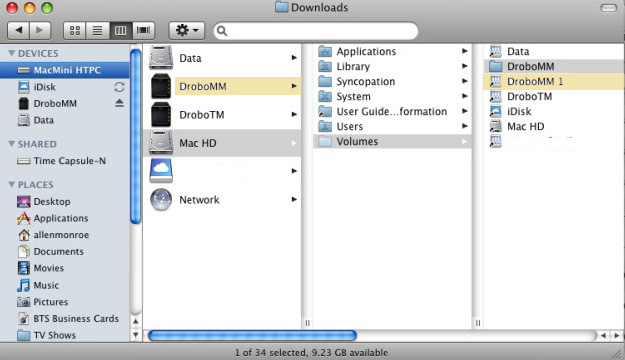
Task: Switch to icon view
Action: (x=75, y=30)
